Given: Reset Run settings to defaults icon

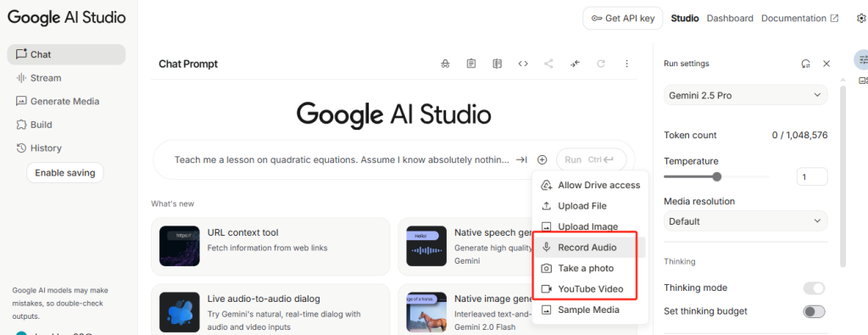Looking at the screenshot, I should 806,64.
